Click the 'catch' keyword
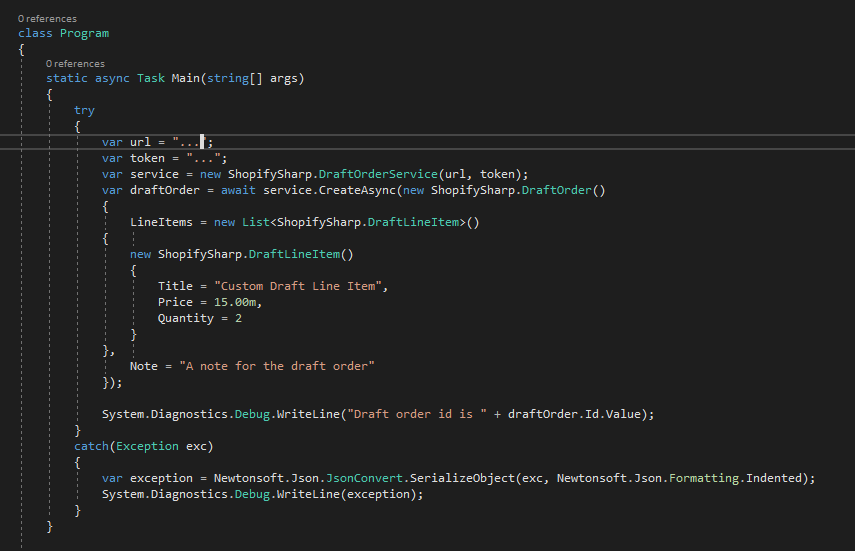This screenshot has width=855, height=551. 92,446
